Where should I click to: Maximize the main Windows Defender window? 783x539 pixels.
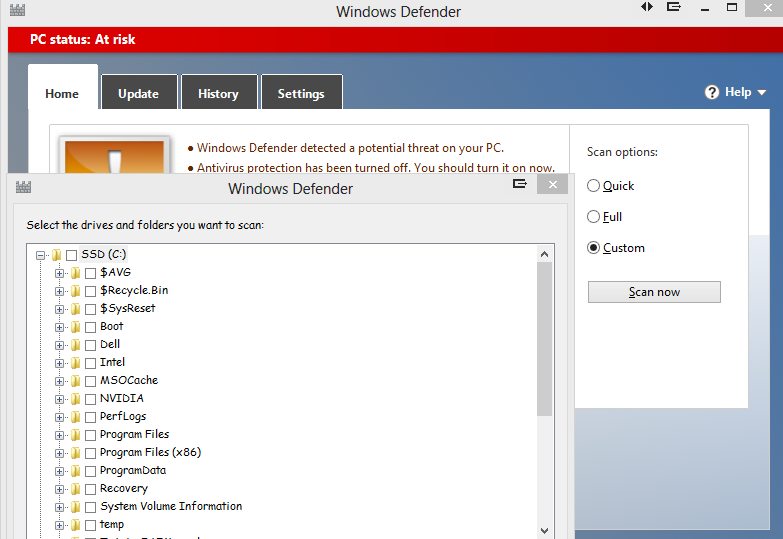pos(732,7)
